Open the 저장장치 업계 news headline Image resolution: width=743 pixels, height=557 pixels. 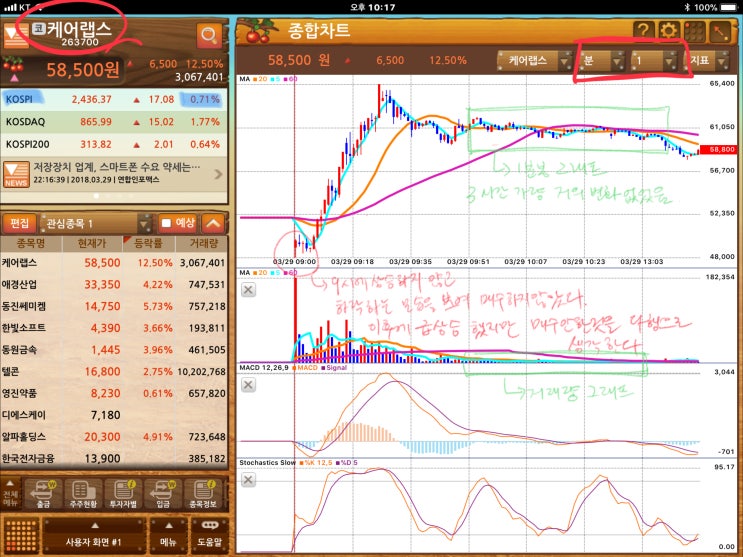pyautogui.click(x=117, y=167)
